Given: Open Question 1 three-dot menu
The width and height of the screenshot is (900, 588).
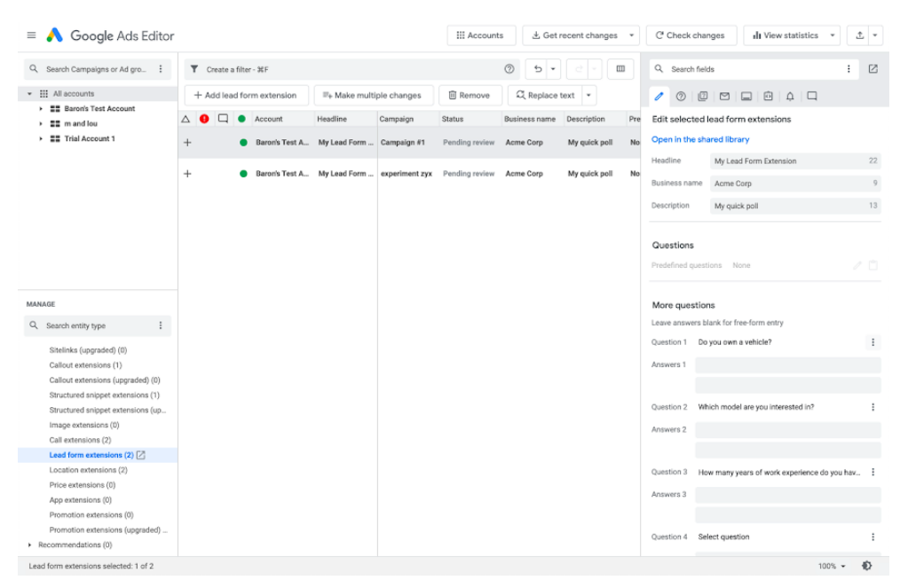Looking at the screenshot, I should [x=873, y=342].
